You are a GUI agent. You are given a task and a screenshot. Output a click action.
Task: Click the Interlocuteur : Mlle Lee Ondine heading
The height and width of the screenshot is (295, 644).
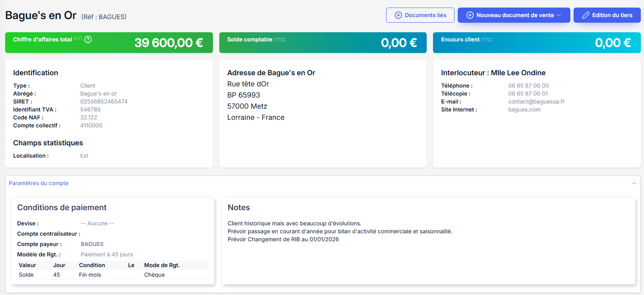493,73
